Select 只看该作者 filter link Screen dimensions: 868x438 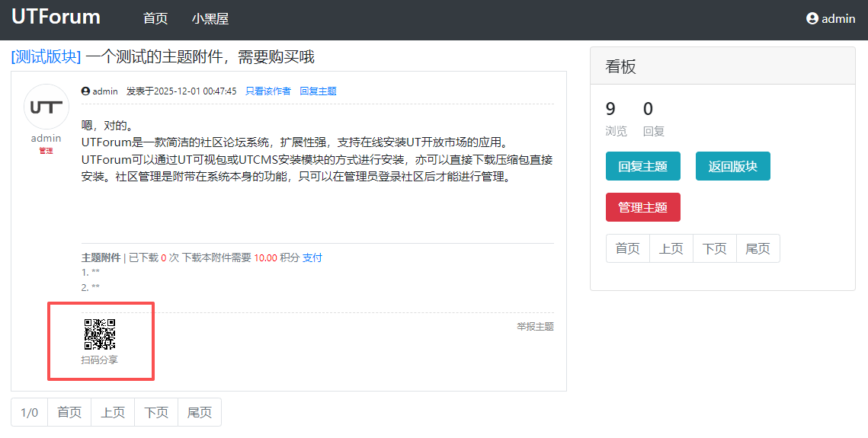[267, 91]
